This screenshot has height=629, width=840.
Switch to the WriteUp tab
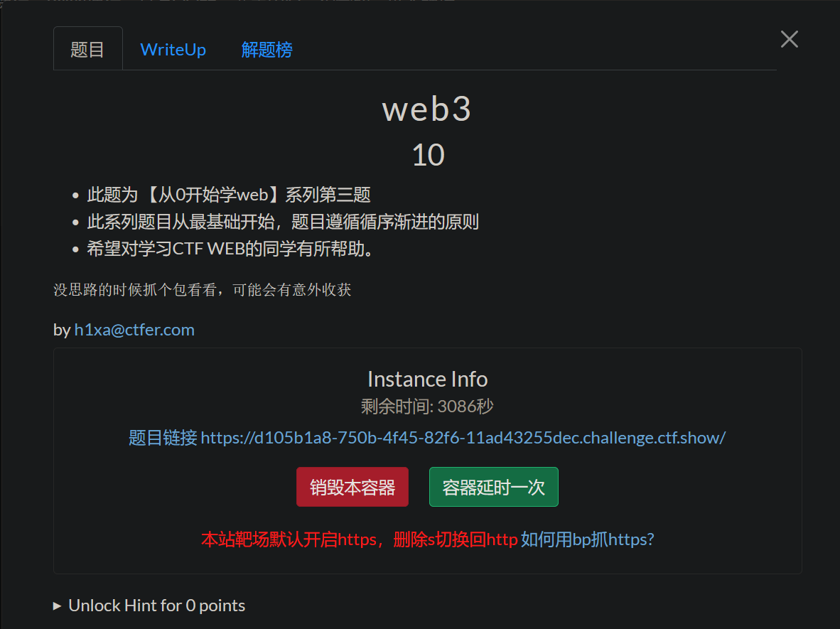tap(173, 50)
